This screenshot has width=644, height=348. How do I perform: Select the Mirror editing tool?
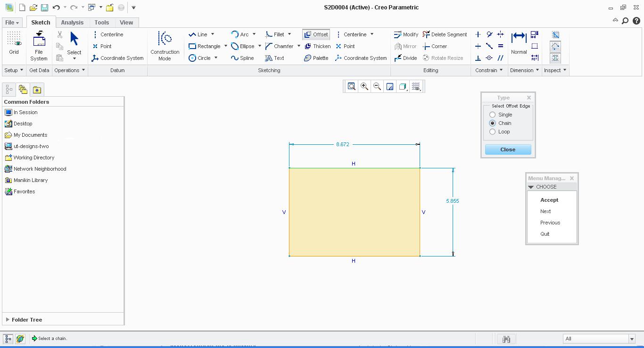(x=405, y=46)
